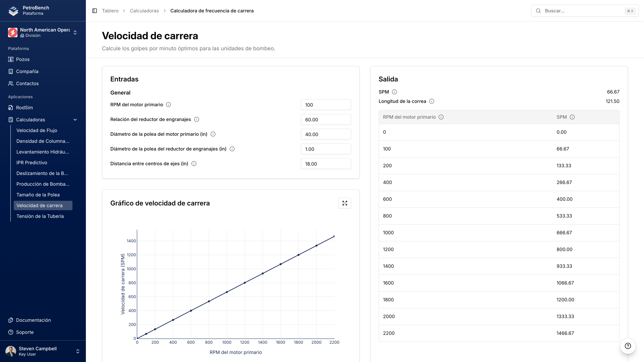This screenshot has width=644, height=362.
Task: Collapse the Calculadoras menu
Action: point(75,120)
